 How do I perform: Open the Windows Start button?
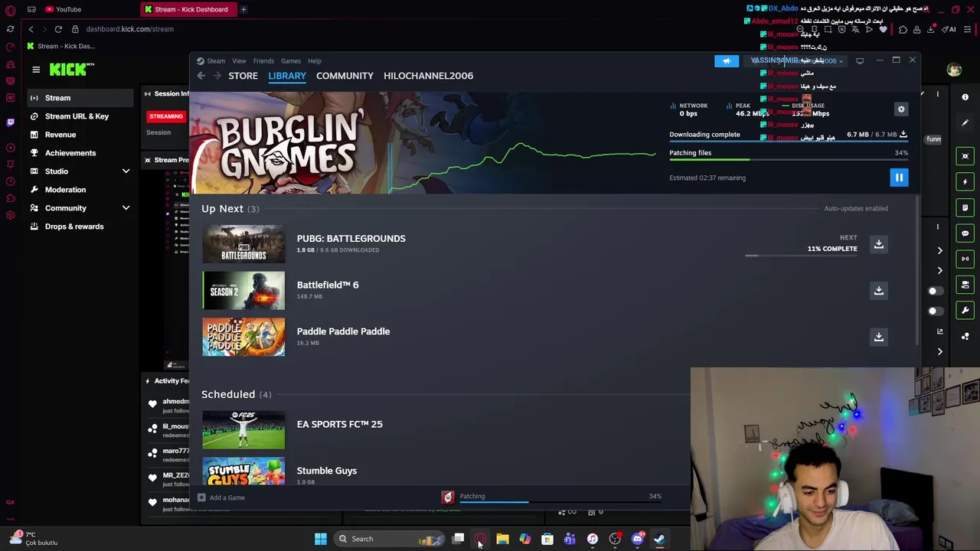point(321,539)
